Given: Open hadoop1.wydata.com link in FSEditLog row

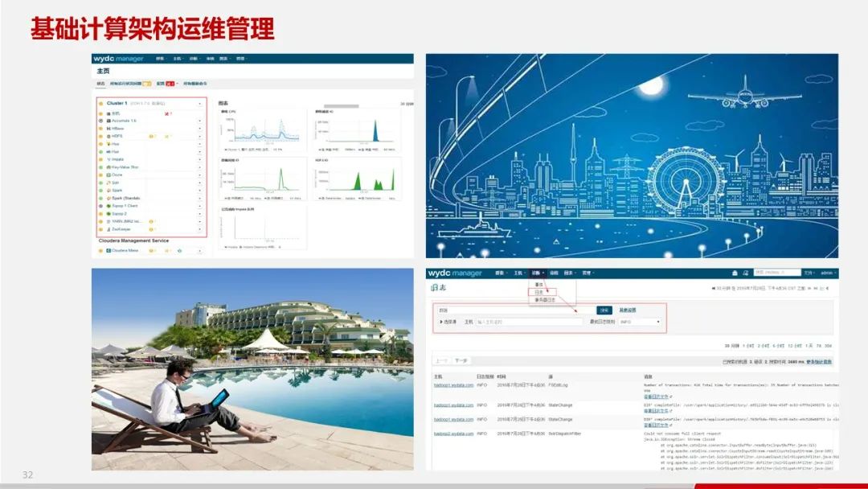Looking at the screenshot, I should coord(453,385).
